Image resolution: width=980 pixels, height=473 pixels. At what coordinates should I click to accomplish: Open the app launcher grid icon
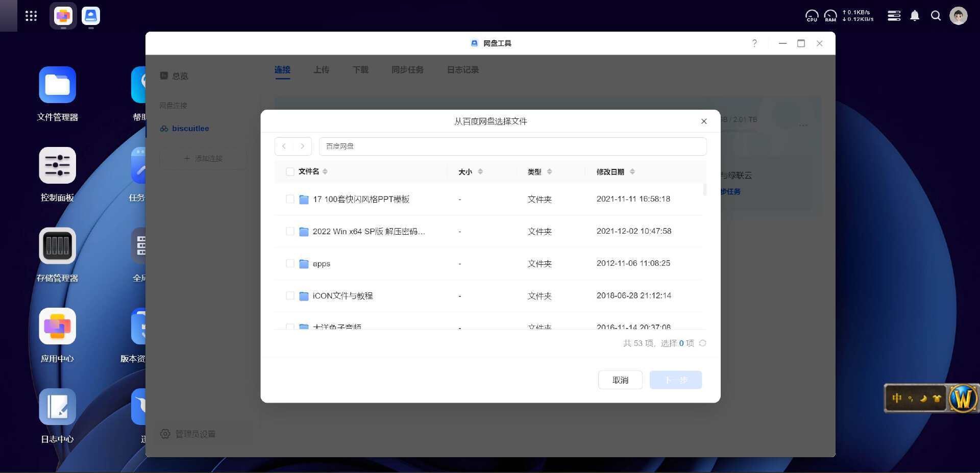coord(31,16)
